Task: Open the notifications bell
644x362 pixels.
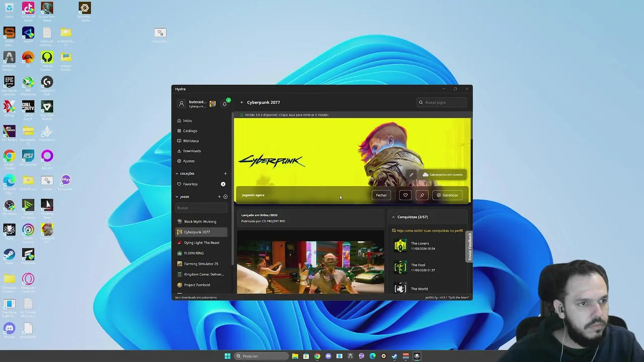Action: click(x=225, y=104)
